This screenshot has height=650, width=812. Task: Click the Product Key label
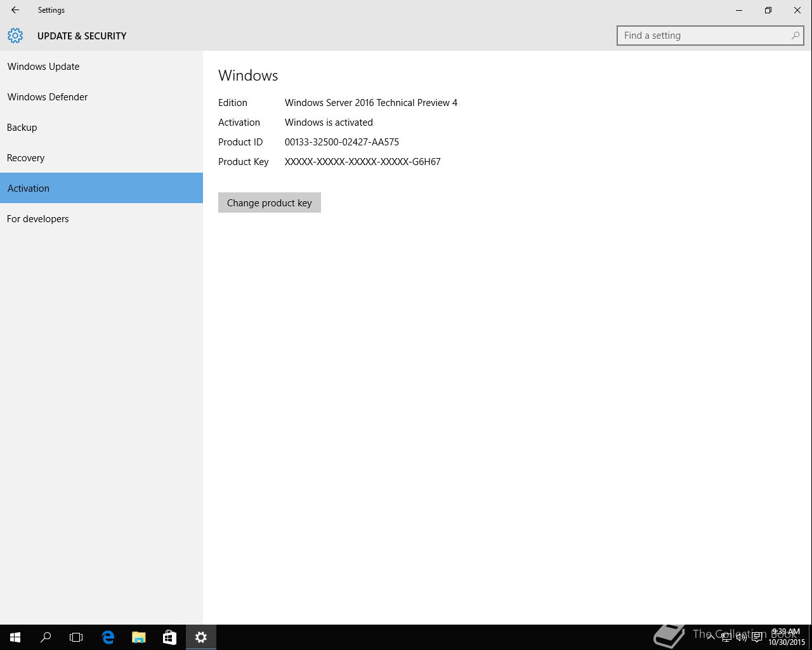(244, 162)
